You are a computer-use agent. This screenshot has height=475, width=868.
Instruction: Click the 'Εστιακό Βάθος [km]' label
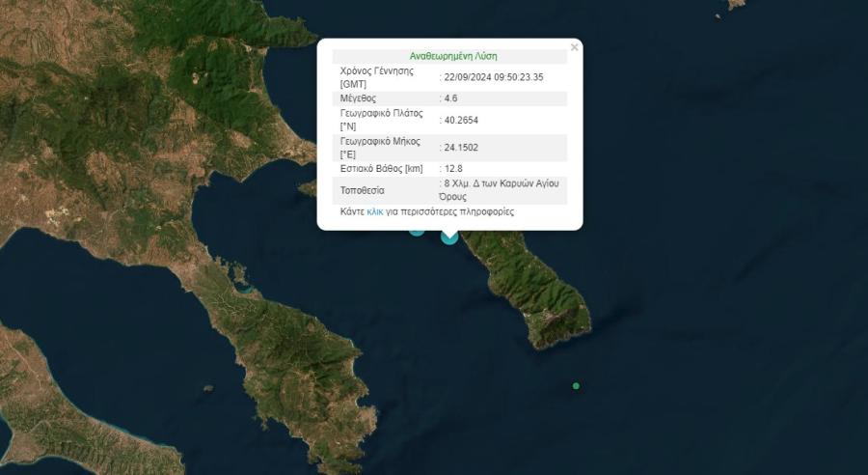[x=381, y=169]
